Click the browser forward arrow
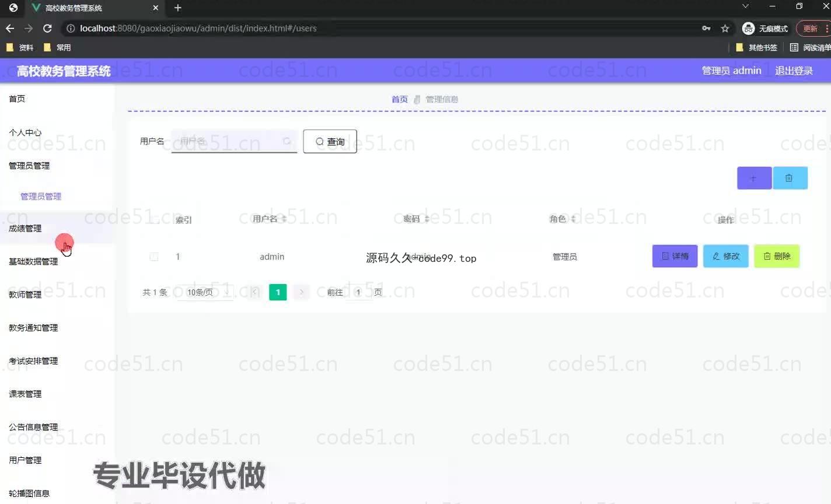 pyautogui.click(x=29, y=28)
